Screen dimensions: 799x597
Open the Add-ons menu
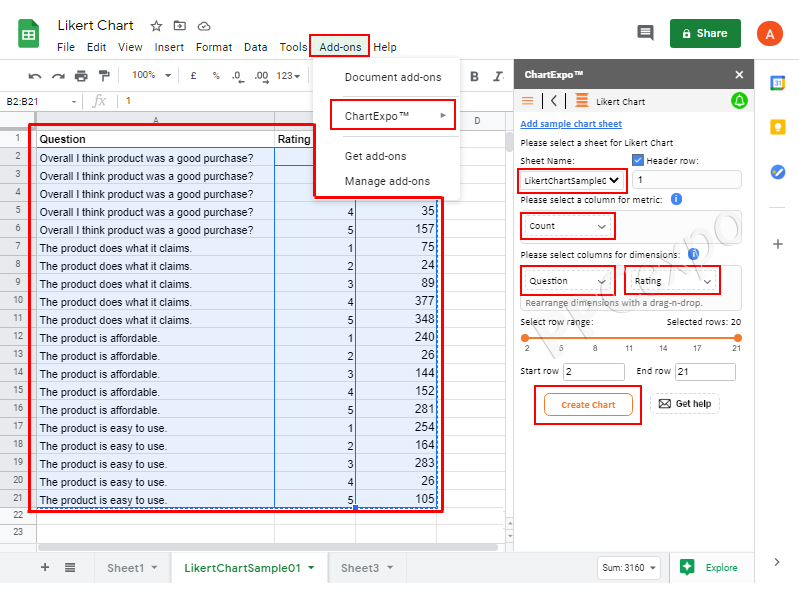coord(340,47)
